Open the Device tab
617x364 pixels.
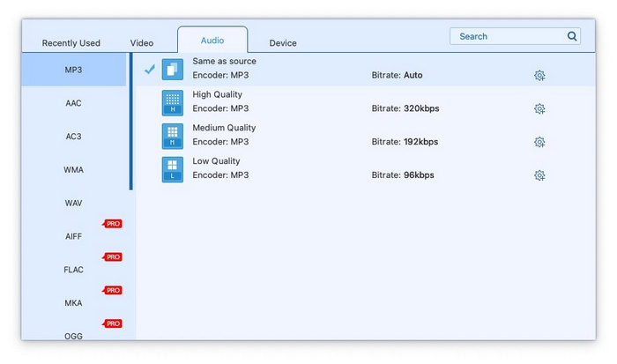tap(283, 43)
